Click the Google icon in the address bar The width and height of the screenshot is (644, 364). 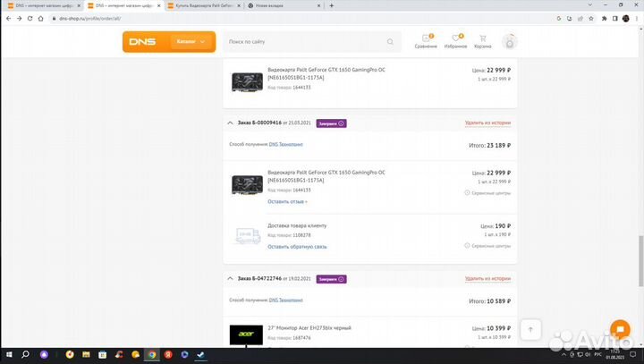(558, 19)
